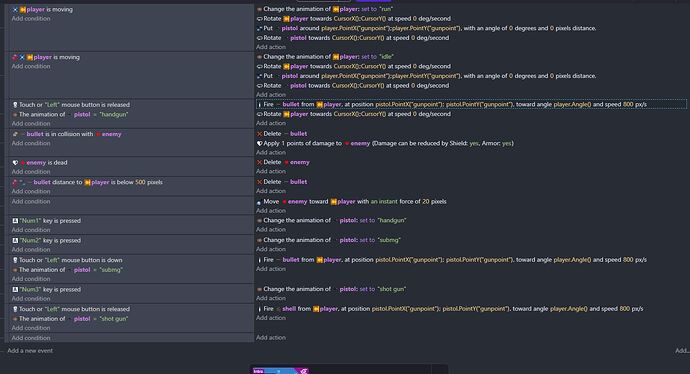The image size is (690, 374).
Task: Add action under 'Rotate pistol' in idle event
Action: [271, 95]
